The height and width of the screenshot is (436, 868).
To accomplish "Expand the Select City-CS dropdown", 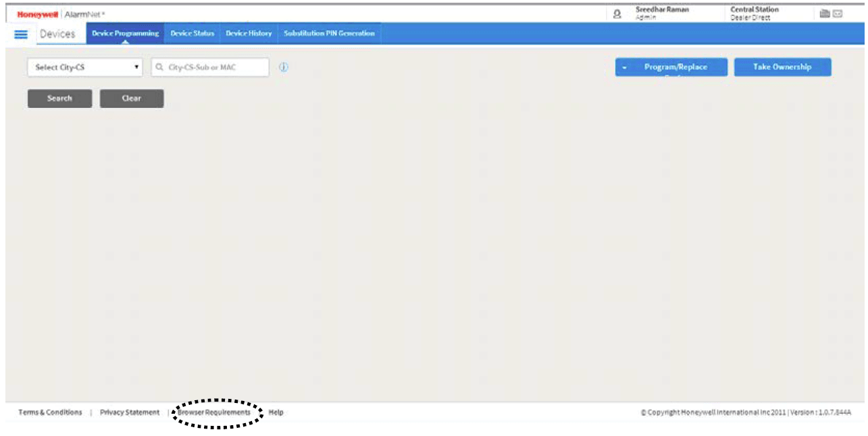I will (86, 67).
